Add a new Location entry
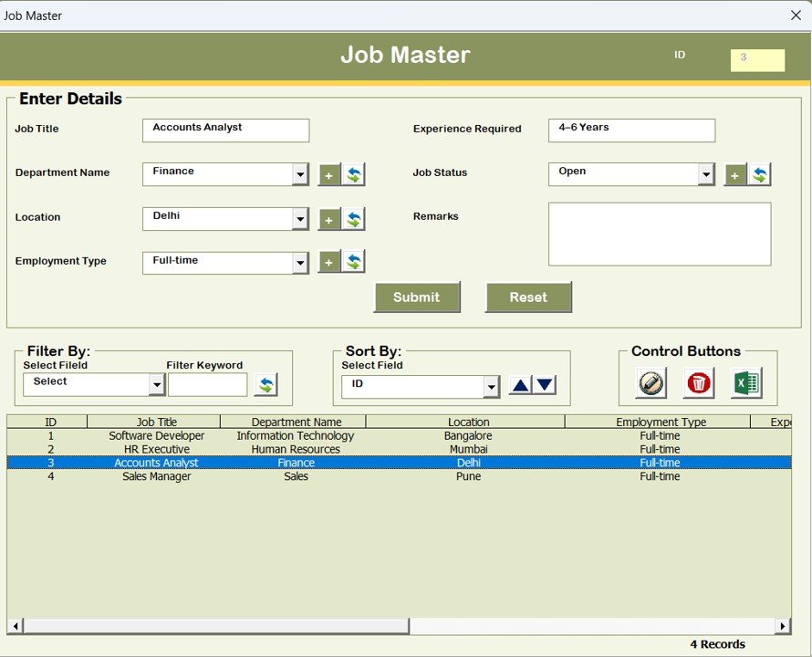This screenshot has height=657, width=812. [328, 218]
